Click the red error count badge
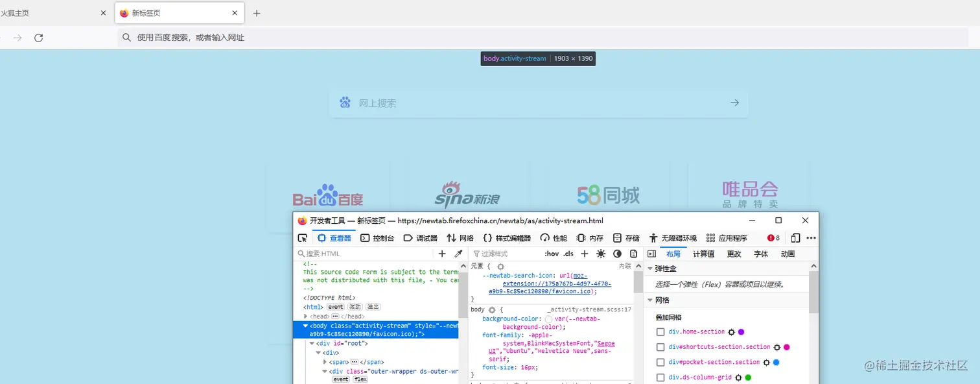 click(x=773, y=238)
